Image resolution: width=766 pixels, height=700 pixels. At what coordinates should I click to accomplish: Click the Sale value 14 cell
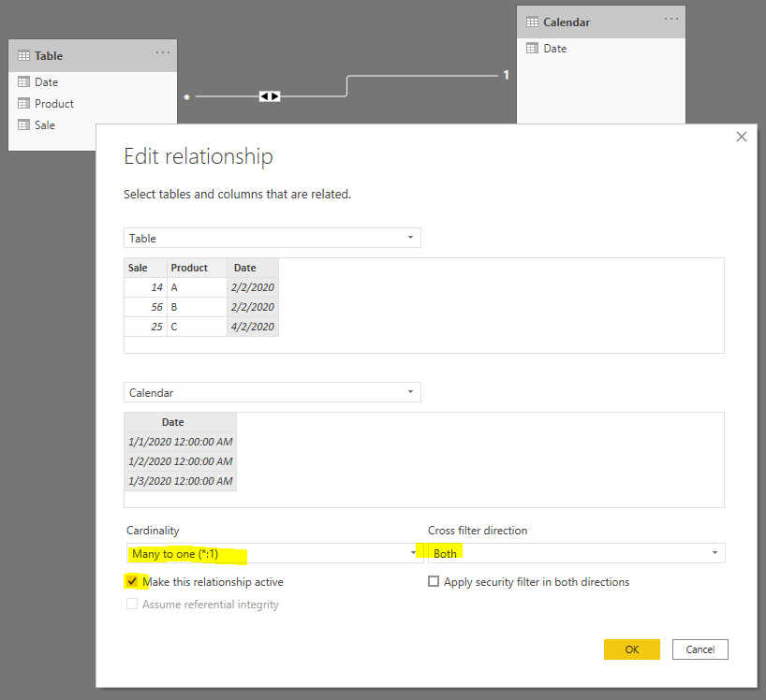click(145, 287)
